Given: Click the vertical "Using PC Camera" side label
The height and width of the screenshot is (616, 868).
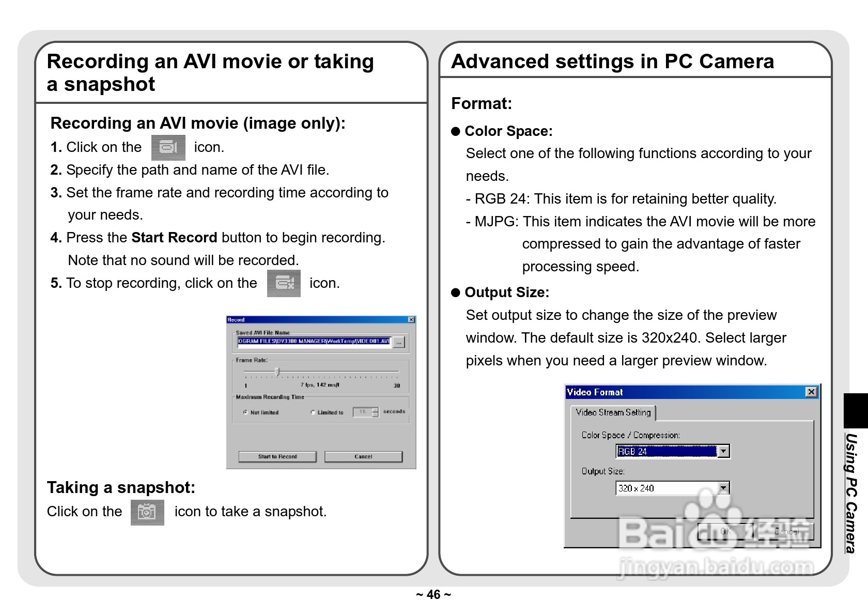Looking at the screenshot, I should [x=851, y=494].
